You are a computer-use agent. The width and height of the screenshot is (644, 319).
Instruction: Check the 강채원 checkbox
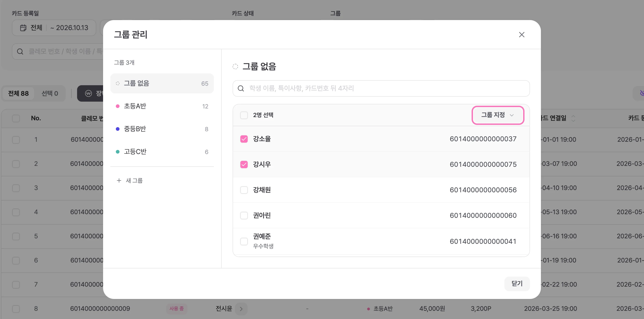click(244, 190)
